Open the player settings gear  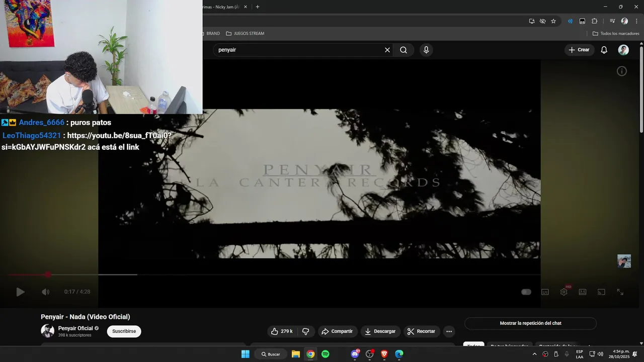[564, 292]
